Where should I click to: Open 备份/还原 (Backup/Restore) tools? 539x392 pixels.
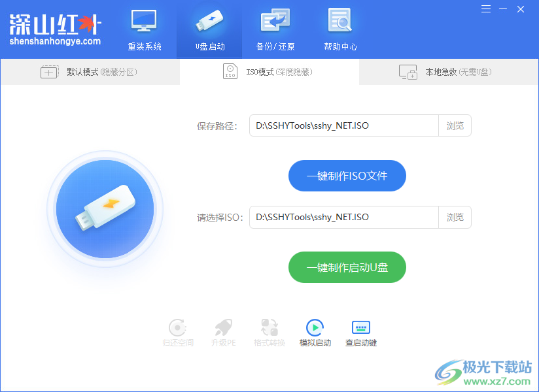[275, 29]
